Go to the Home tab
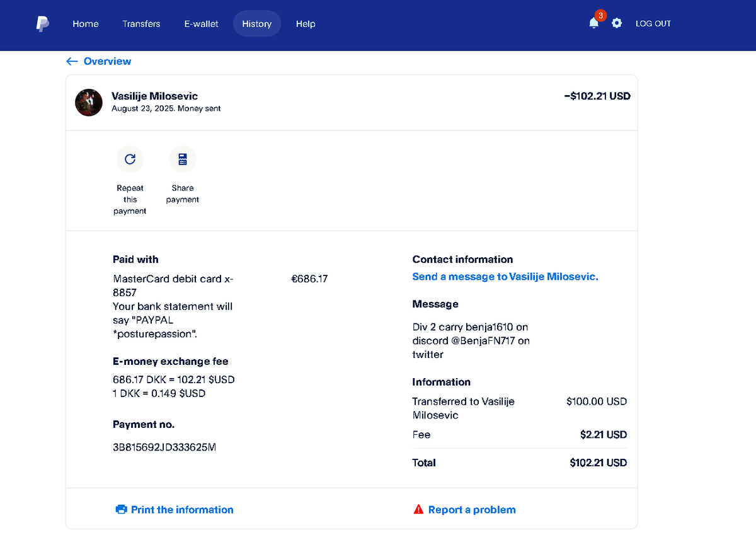This screenshot has height=535, width=756. click(x=86, y=24)
